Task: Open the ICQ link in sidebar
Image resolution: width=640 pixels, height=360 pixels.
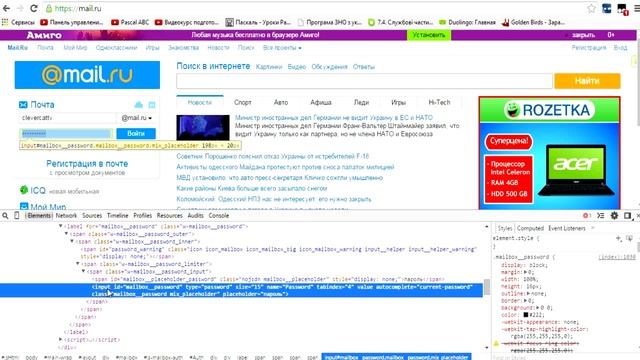Action: coord(38,191)
